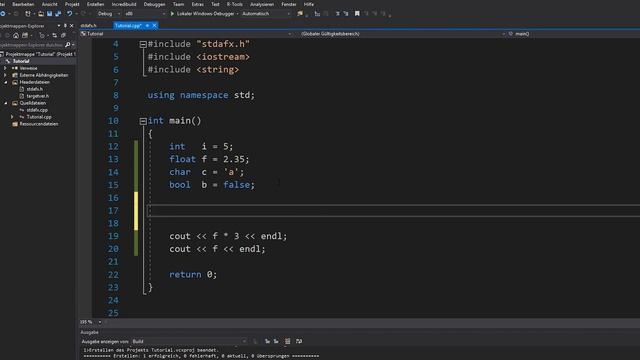Open the Test menu
Viewport: 640px width, 360px height.
pyautogui.click(x=215, y=4)
